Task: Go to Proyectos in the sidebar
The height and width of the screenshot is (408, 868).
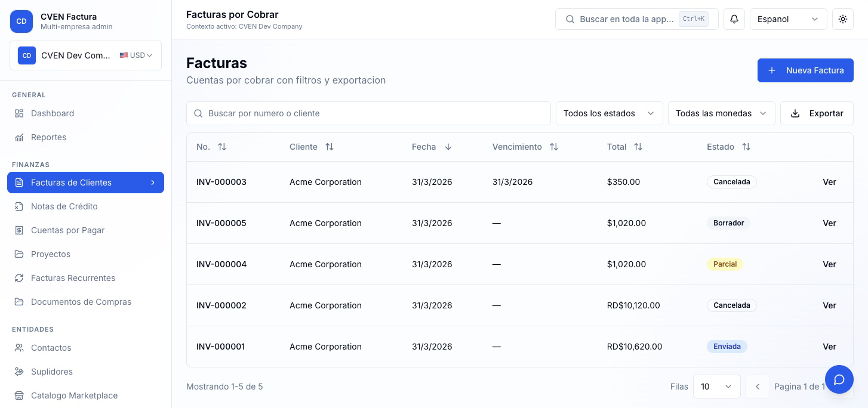Action: (51, 254)
